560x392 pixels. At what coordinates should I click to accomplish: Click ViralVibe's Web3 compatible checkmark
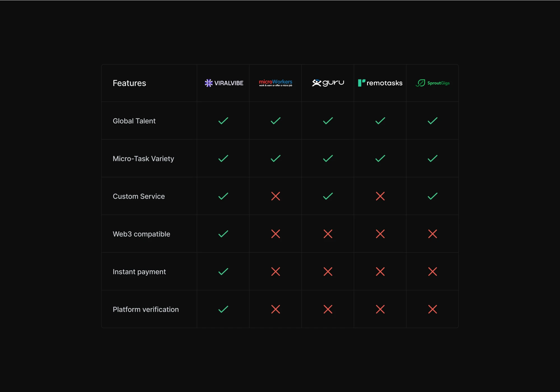(223, 234)
